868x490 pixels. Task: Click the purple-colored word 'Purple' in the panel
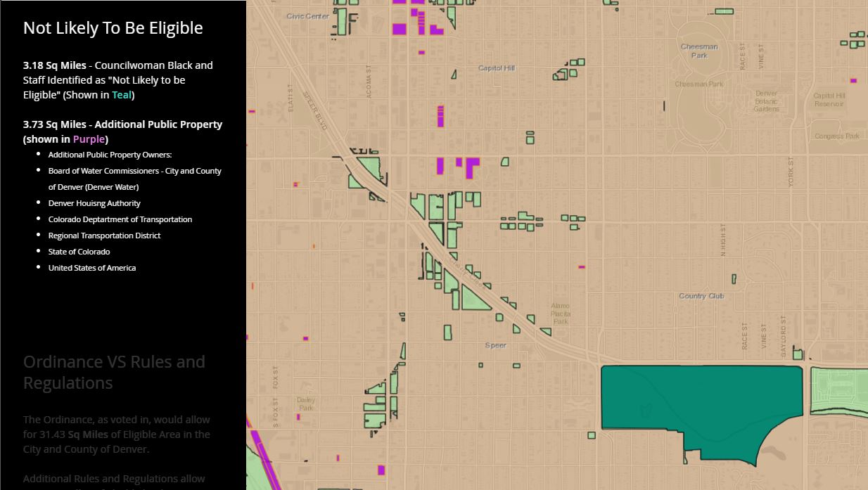point(89,139)
